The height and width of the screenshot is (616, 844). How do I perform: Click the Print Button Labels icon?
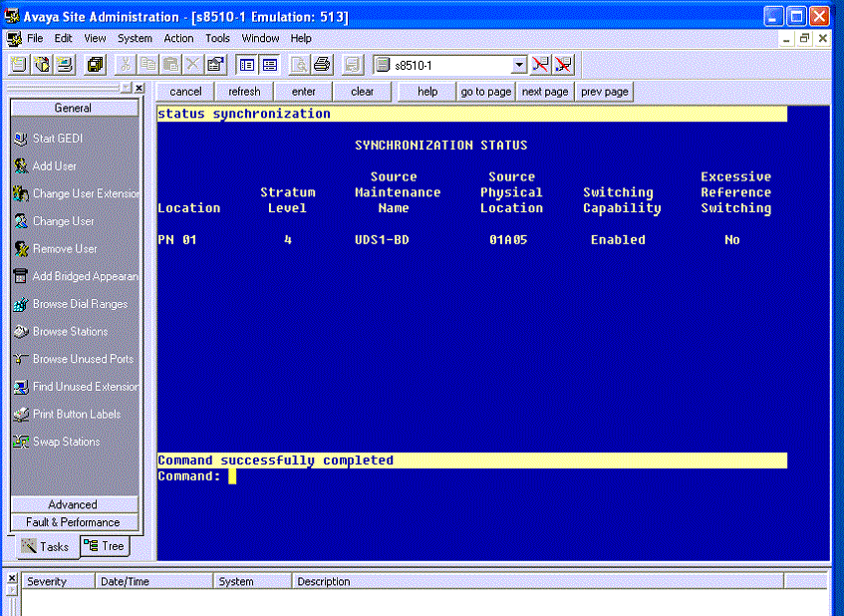[21, 414]
